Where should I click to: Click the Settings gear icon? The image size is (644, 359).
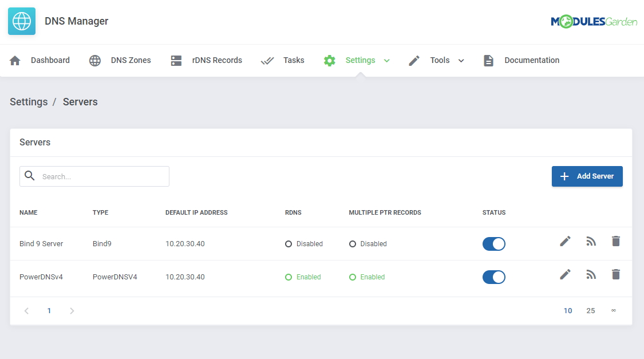click(x=329, y=60)
